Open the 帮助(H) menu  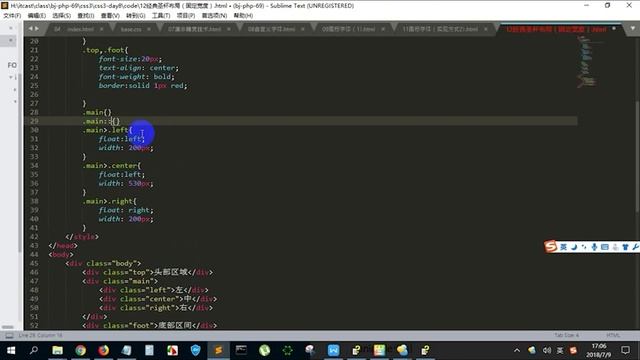tap(243, 16)
